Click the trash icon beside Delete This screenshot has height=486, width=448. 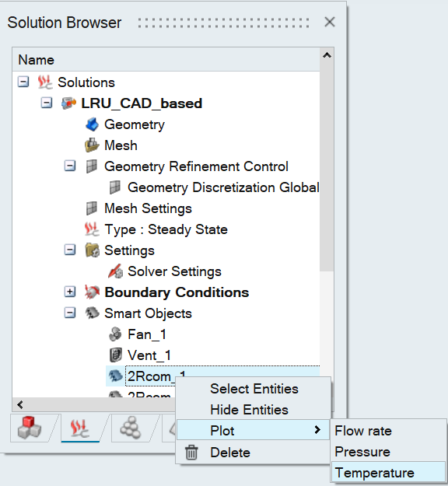(x=191, y=453)
